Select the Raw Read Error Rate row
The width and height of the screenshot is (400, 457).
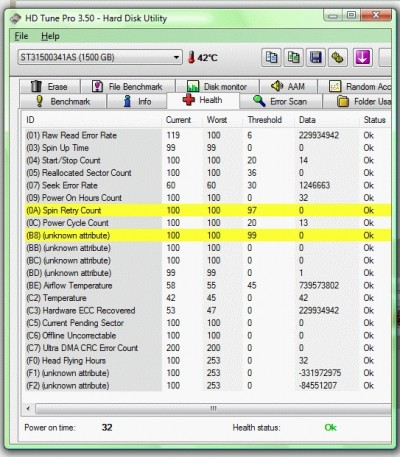(x=207, y=135)
